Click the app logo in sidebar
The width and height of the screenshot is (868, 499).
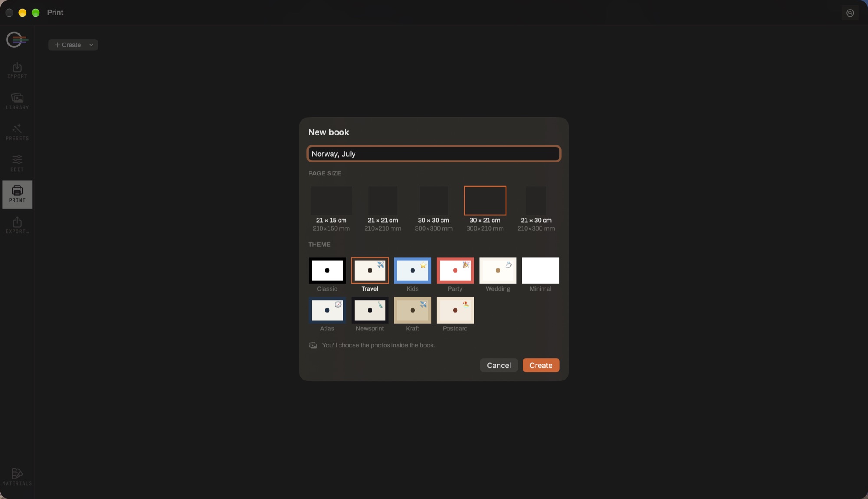17,40
